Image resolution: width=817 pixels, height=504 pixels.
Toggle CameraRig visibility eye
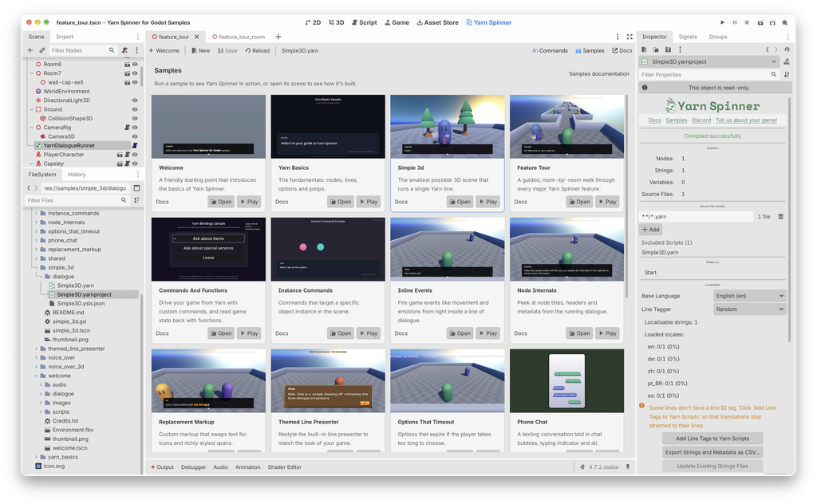pyautogui.click(x=135, y=128)
